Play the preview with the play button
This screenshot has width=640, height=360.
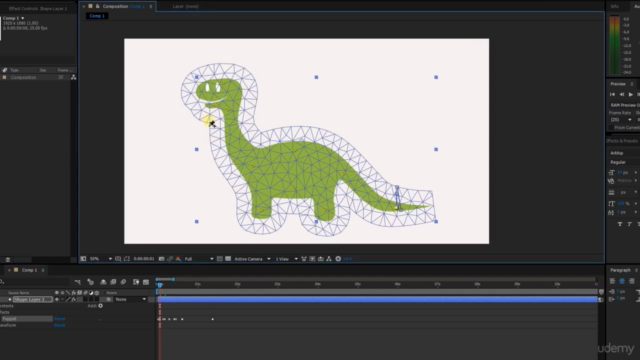pos(631,94)
